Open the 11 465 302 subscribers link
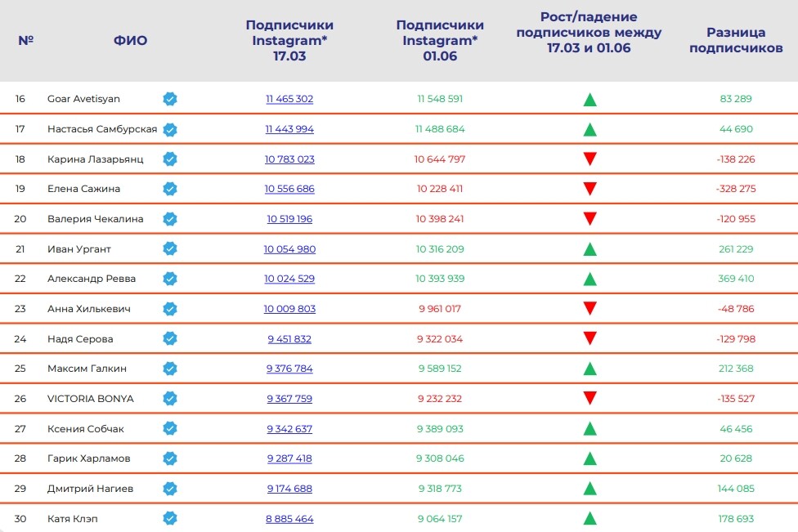Viewport: 798px width, 532px height. [289, 99]
